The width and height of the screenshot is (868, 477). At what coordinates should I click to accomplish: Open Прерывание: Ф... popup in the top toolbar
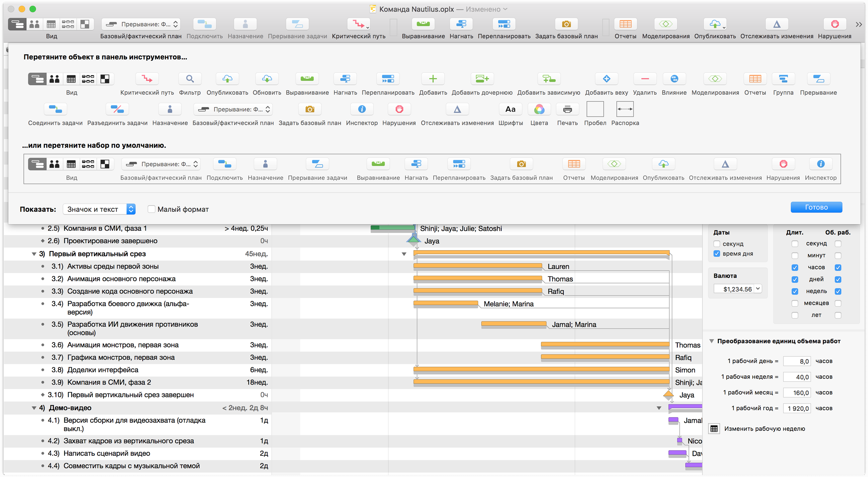coord(141,24)
